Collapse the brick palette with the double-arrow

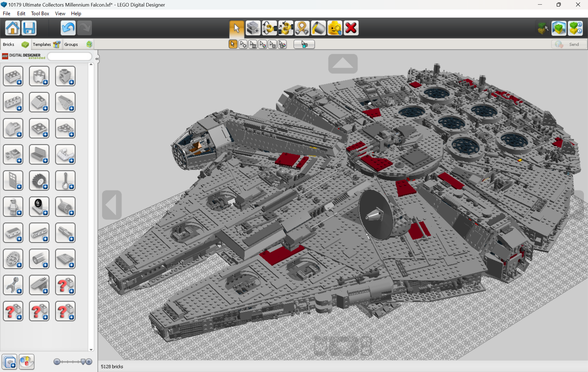pyautogui.click(x=97, y=58)
